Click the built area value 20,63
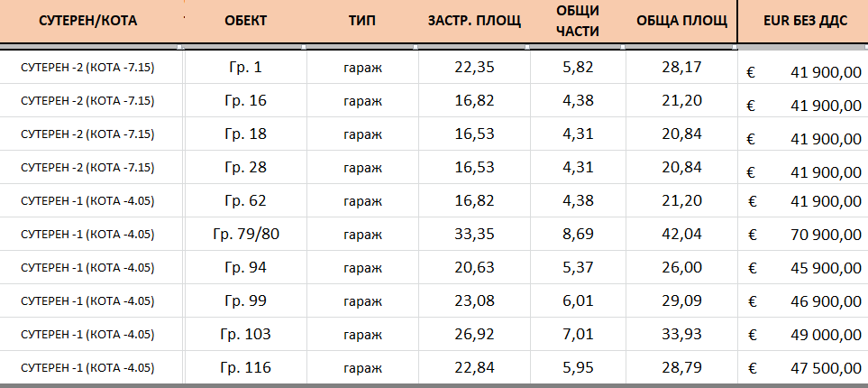Viewport: 868px width, 388px height. 474,268
